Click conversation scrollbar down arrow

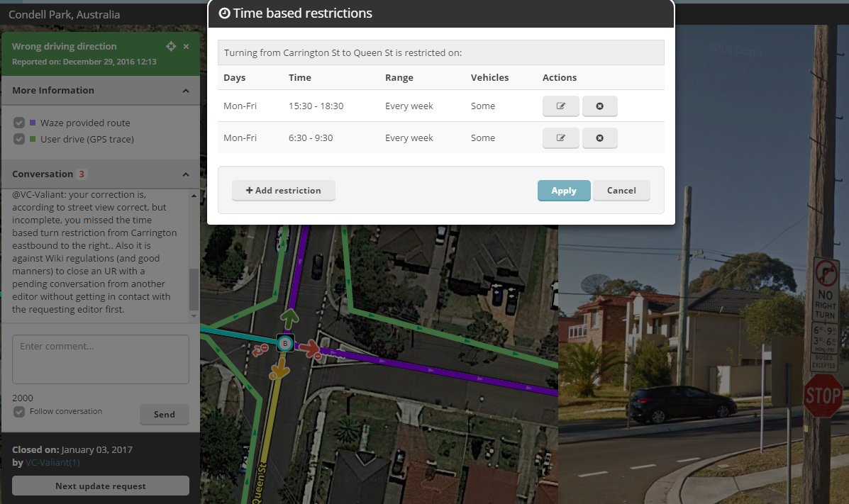click(194, 316)
